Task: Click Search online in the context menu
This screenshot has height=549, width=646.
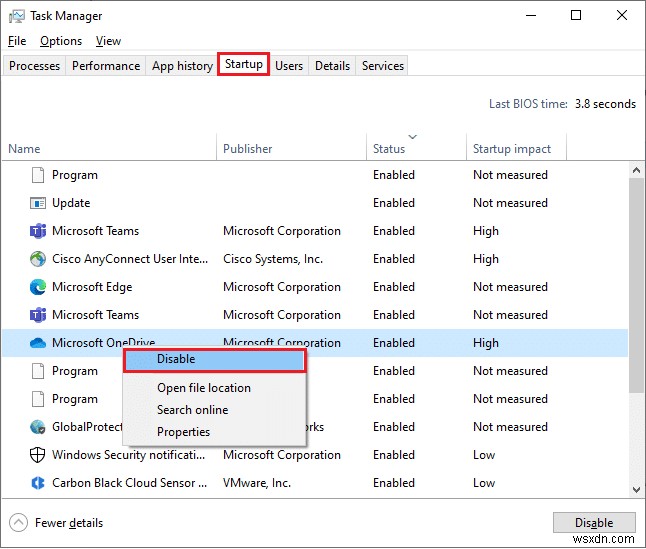Action: [x=193, y=410]
